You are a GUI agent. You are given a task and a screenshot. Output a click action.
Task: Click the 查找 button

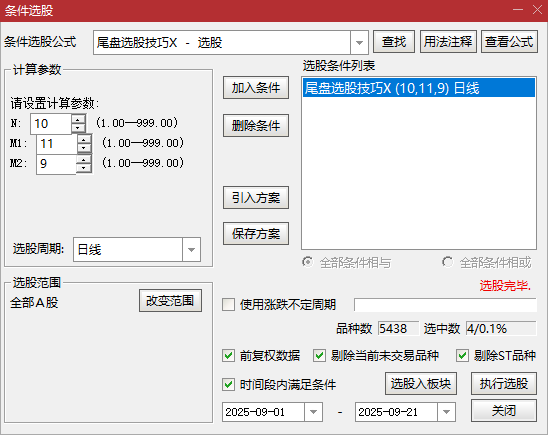pos(394,42)
